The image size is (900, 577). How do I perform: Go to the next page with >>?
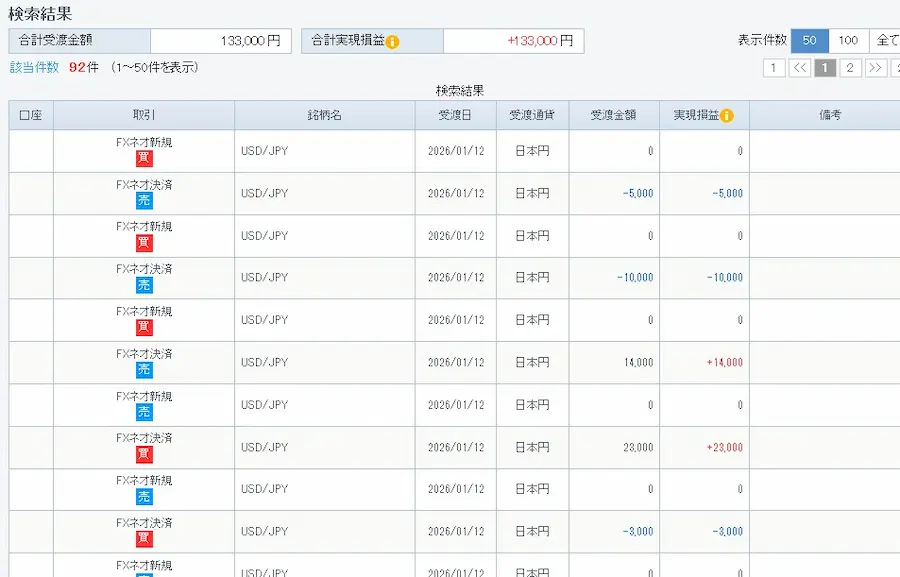[x=875, y=67]
